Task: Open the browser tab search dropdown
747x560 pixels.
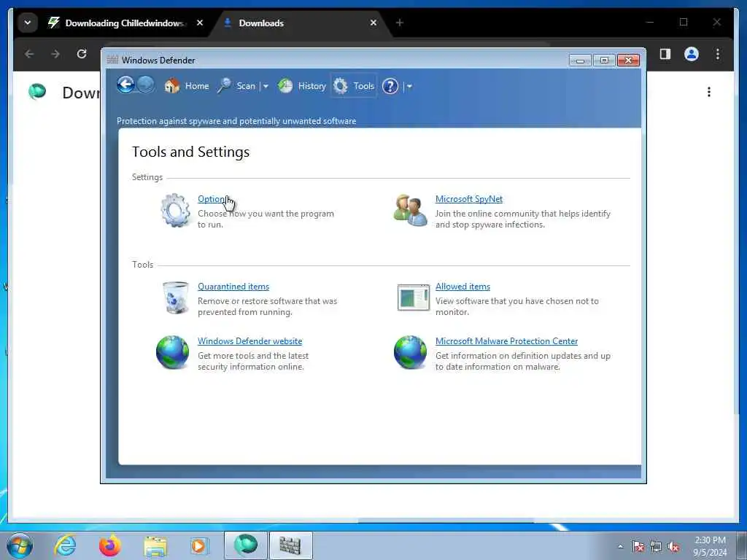Action: (28, 23)
